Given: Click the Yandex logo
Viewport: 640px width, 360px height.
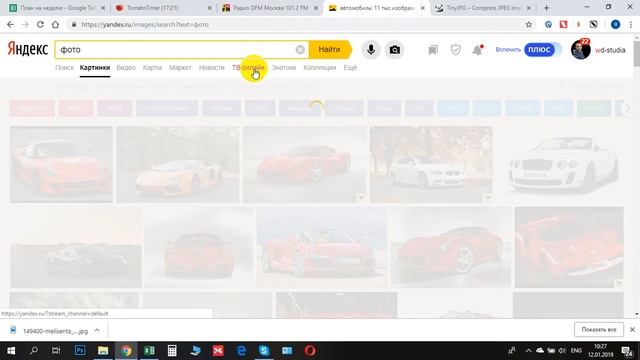Looking at the screenshot, I should (x=27, y=49).
